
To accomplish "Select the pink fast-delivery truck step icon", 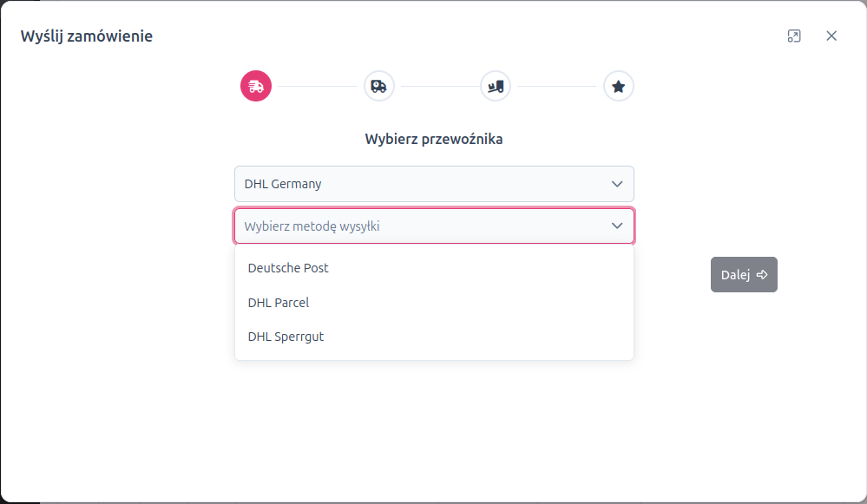I will pos(256,86).
